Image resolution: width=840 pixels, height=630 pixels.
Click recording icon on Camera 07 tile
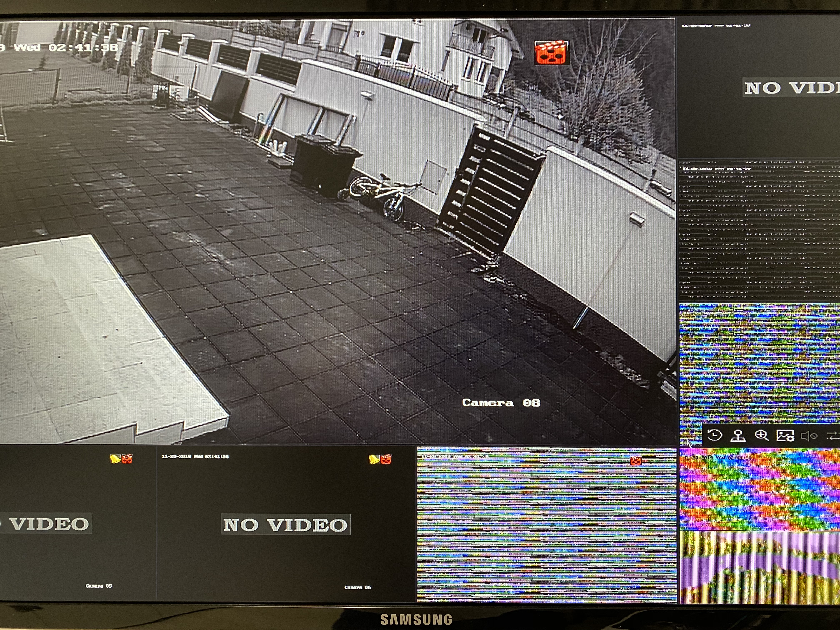(636, 461)
